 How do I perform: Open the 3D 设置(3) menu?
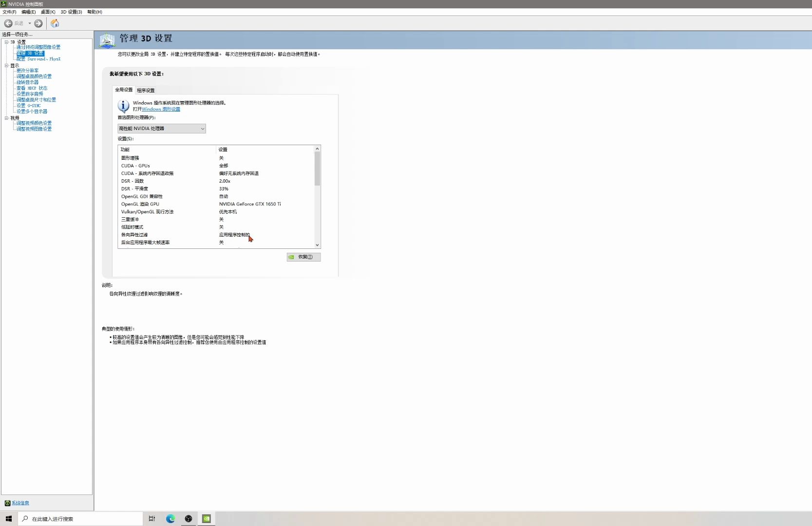71,12
